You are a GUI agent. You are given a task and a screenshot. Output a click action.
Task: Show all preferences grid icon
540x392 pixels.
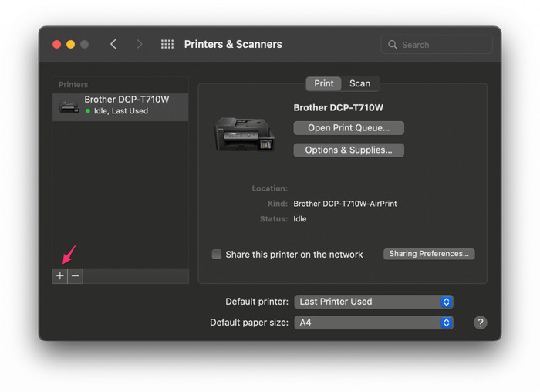pos(167,44)
